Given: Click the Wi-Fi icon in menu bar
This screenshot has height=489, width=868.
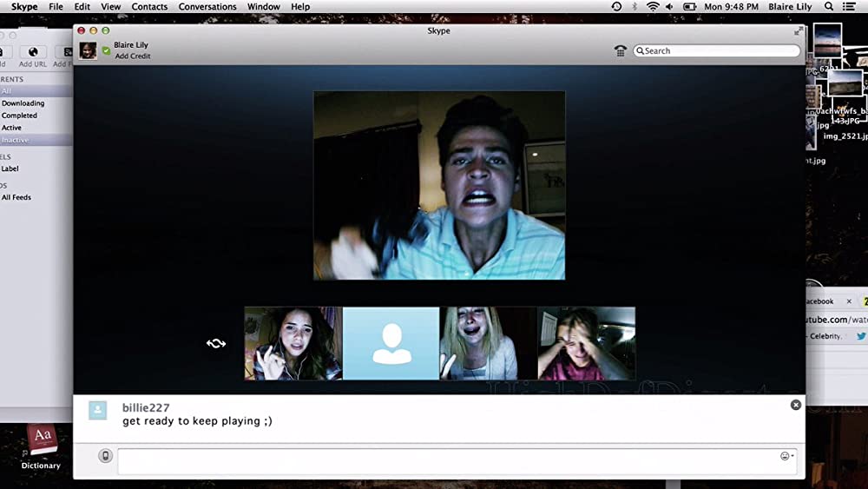Looking at the screenshot, I should pos(653,7).
